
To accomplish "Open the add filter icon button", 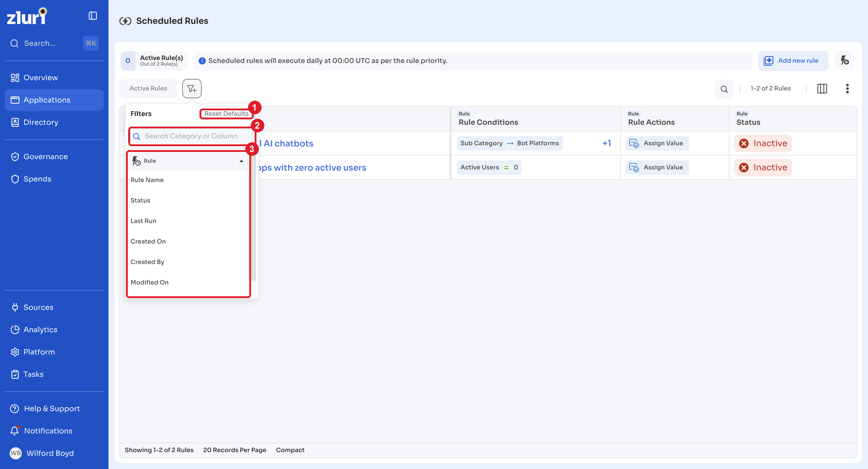I will (192, 89).
